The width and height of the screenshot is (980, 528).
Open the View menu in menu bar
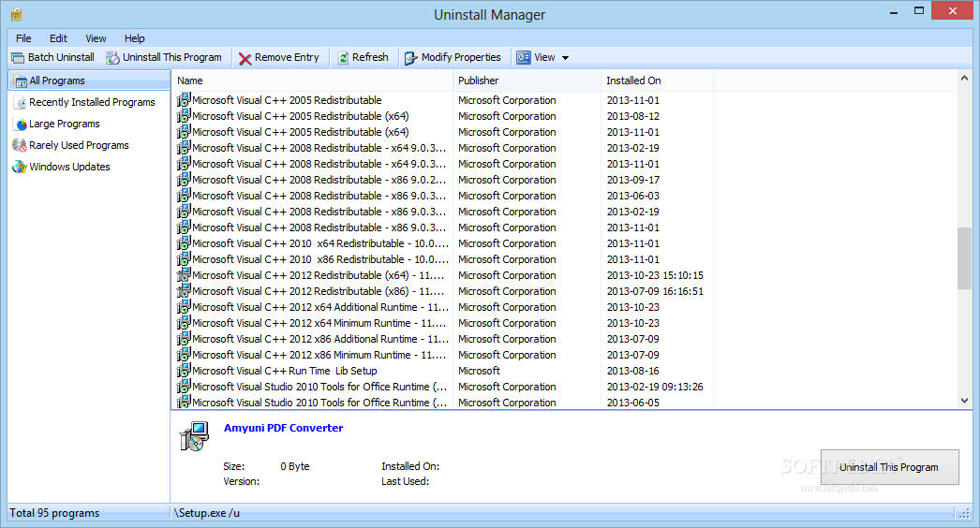coord(96,38)
